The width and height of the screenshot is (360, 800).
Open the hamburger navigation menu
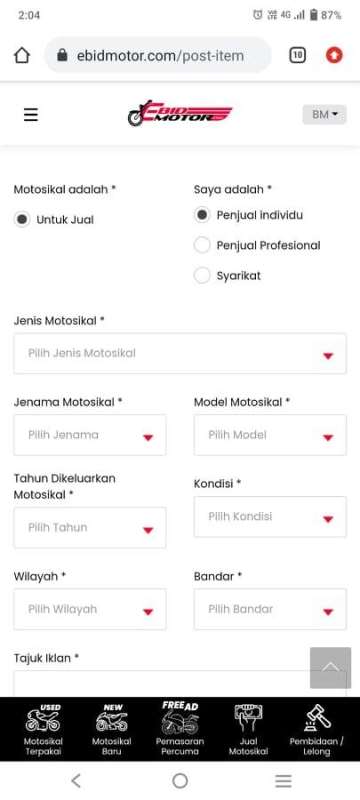pos(31,115)
